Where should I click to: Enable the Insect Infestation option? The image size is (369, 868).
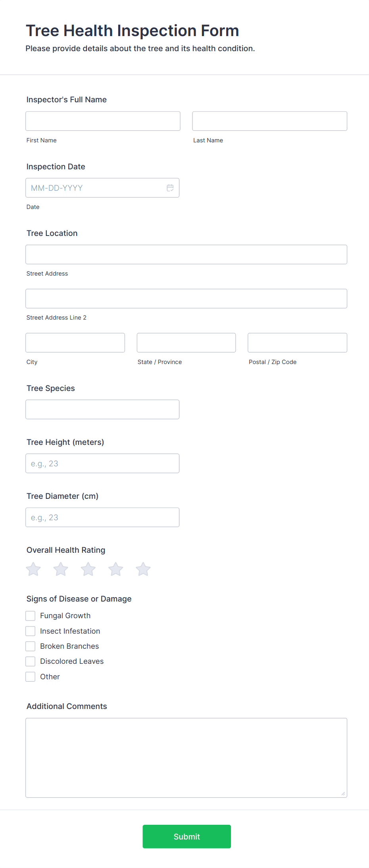point(30,631)
